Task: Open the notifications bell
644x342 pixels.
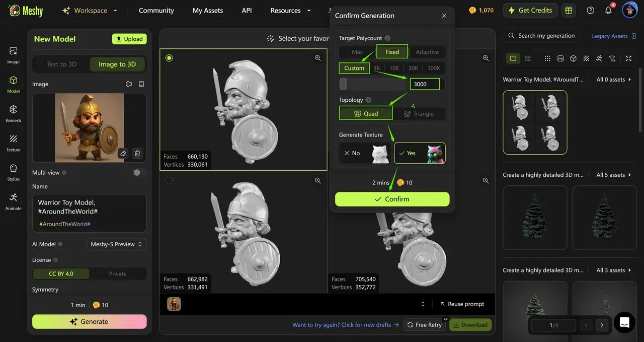Action: (x=608, y=10)
